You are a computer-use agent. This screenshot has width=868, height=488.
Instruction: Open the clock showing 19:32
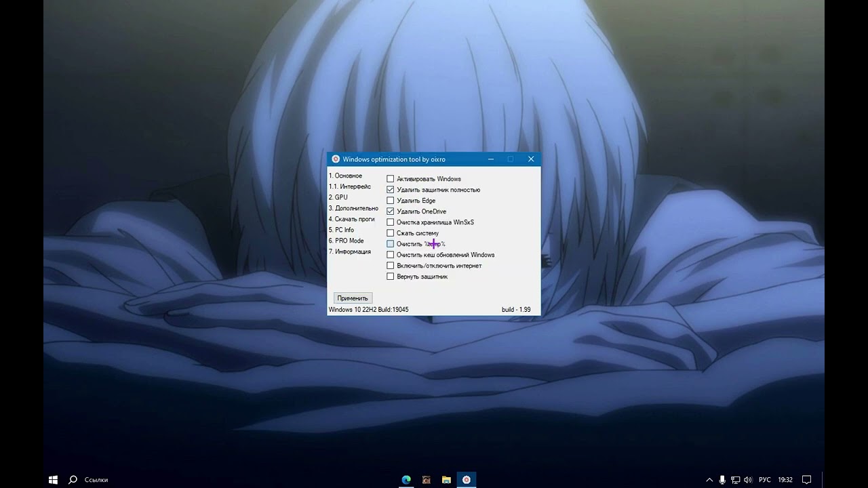pyautogui.click(x=785, y=480)
